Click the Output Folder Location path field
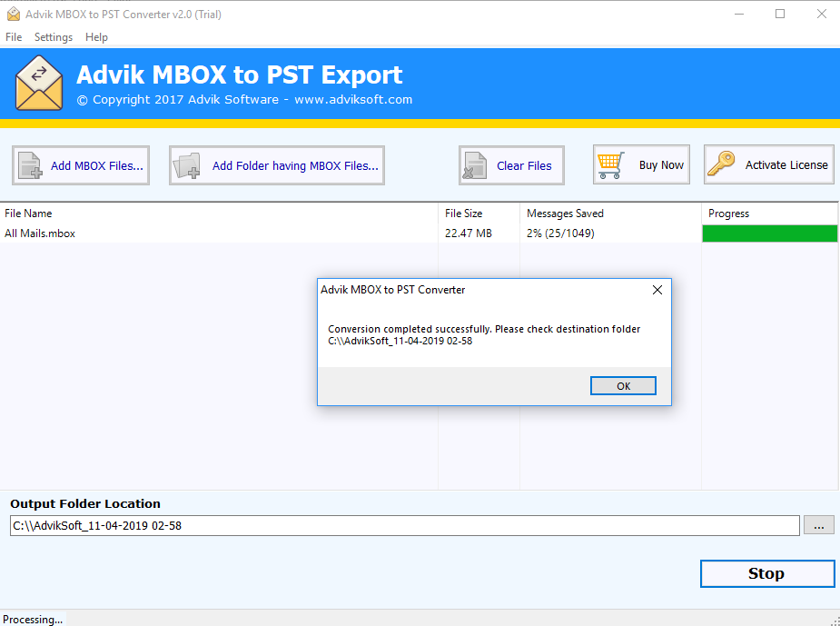Screen dimensions: 840x626 (x=404, y=525)
